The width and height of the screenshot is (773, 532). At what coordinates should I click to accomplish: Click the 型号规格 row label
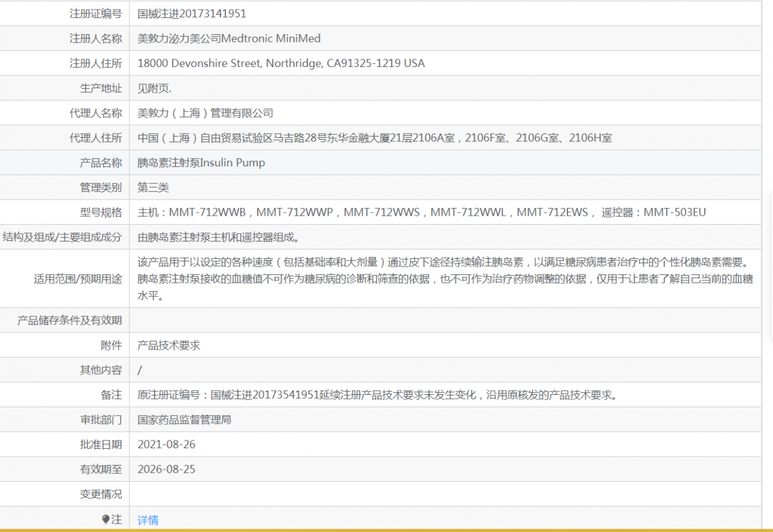click(x=100, y=213)
